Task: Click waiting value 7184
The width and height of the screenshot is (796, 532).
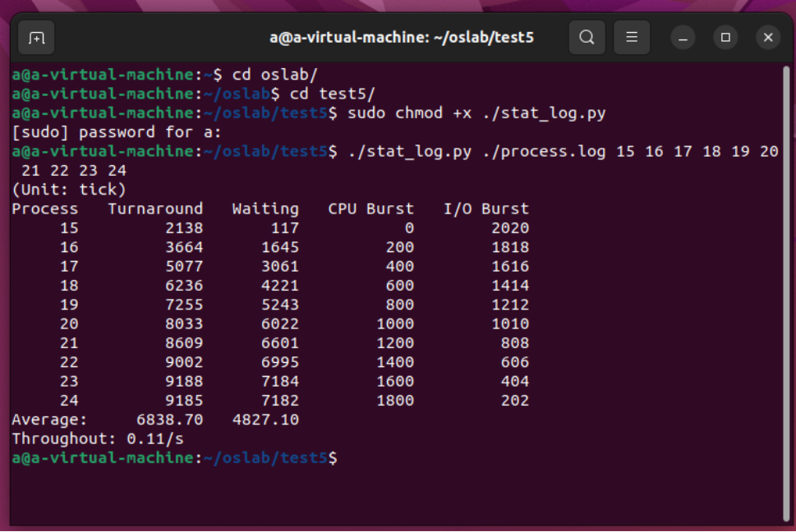Action: point(280,382)
